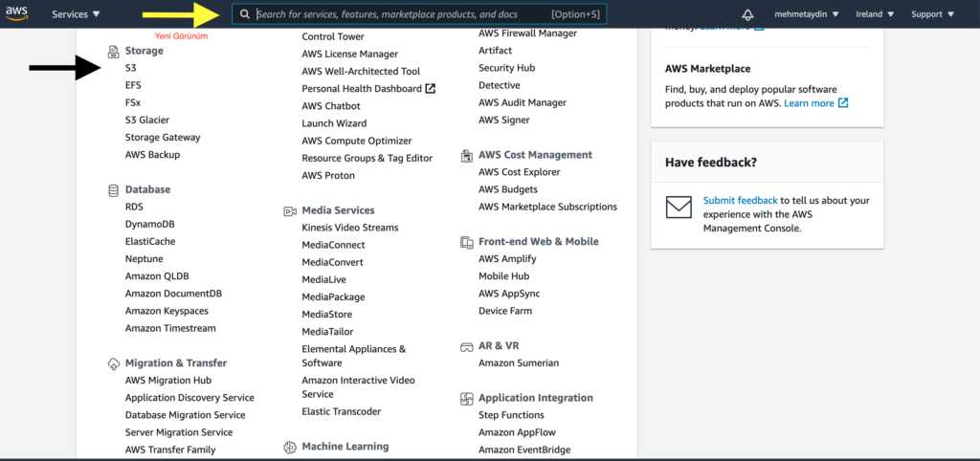The height and width of the screenshot is (461, 980).
Task: Focus the services search input field
Action: (419, 14)
